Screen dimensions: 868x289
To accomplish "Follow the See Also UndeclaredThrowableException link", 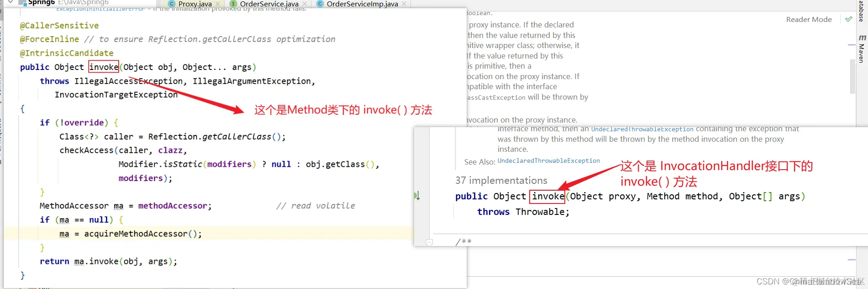I will pos(548,161).
